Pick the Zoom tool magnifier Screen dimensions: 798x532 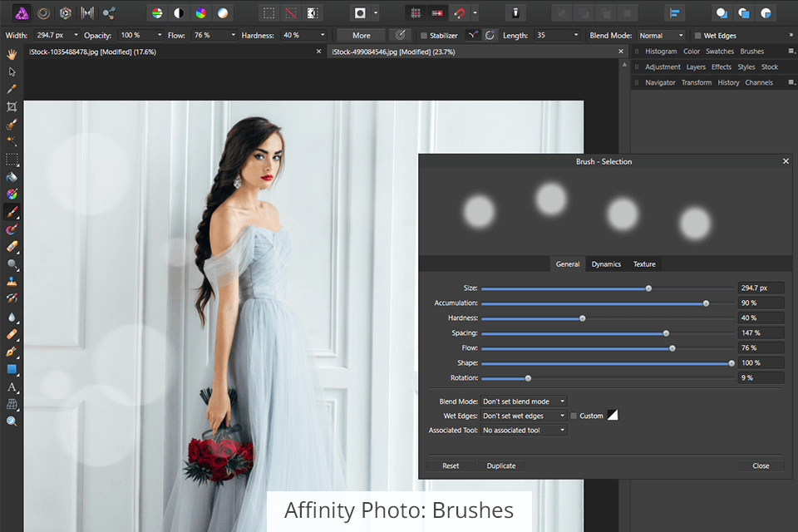point(12,421)
